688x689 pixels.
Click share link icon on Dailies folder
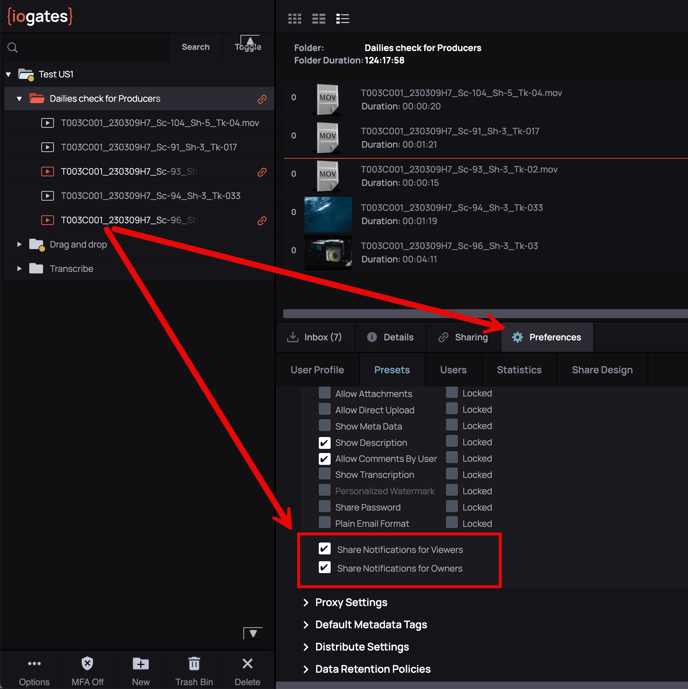262,99
